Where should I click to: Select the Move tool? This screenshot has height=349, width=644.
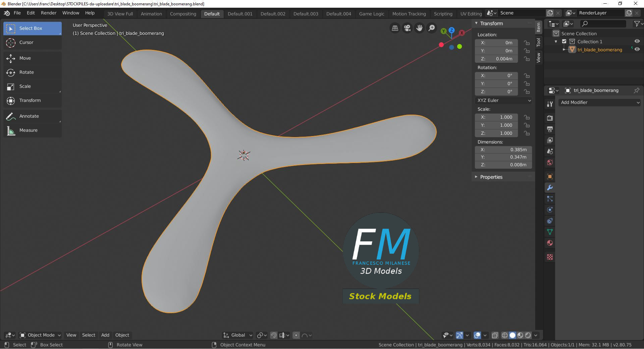tap(33, 58)
